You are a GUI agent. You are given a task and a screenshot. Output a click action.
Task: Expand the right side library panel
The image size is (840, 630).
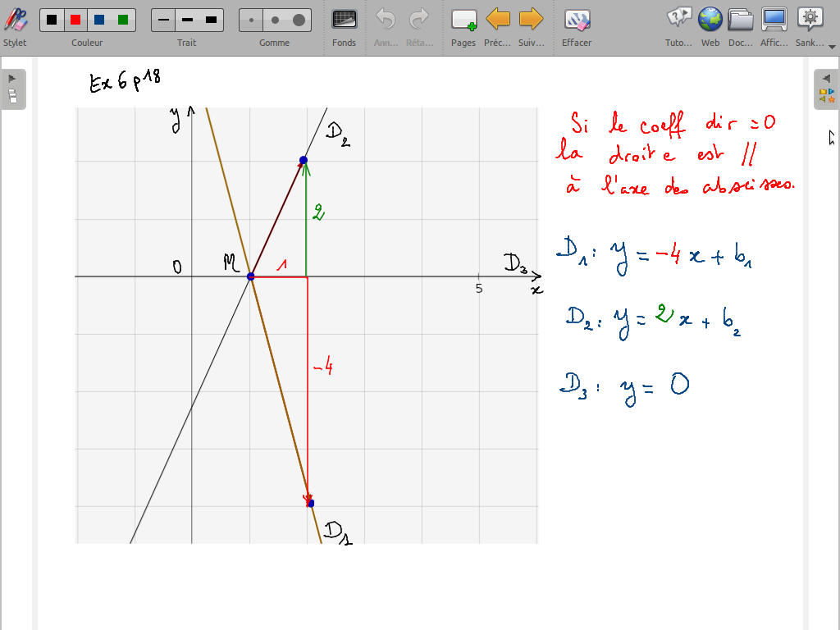tap(826, 89)
